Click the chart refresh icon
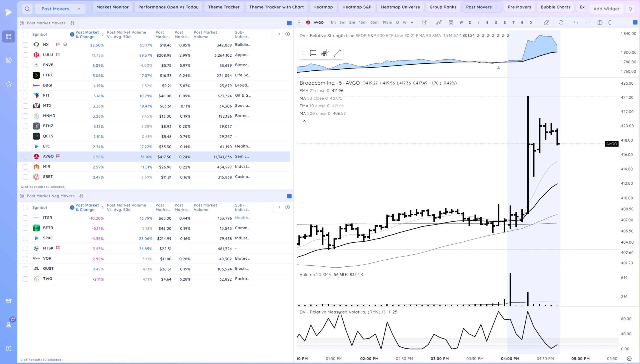The width and height of the screenshot is (640, 364). [561, 22]
